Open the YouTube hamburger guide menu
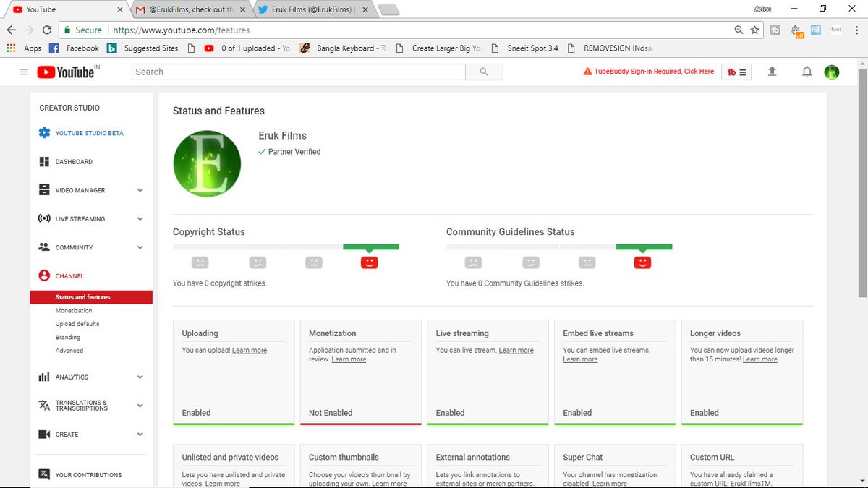The width and height of the screenshot is (868, 488). pyautogui.click(x=24, y=72)
